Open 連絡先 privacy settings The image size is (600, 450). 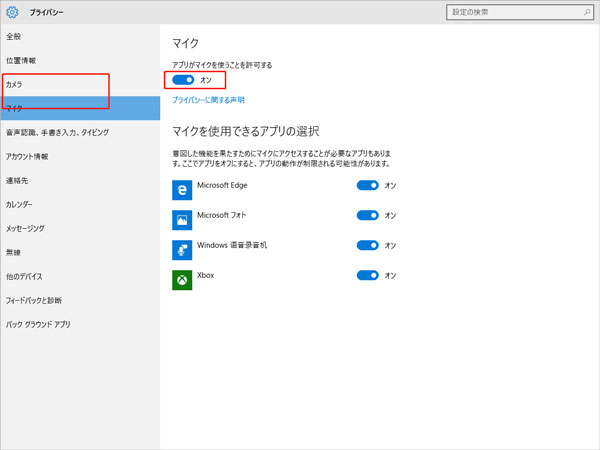[x=17, y=181]
